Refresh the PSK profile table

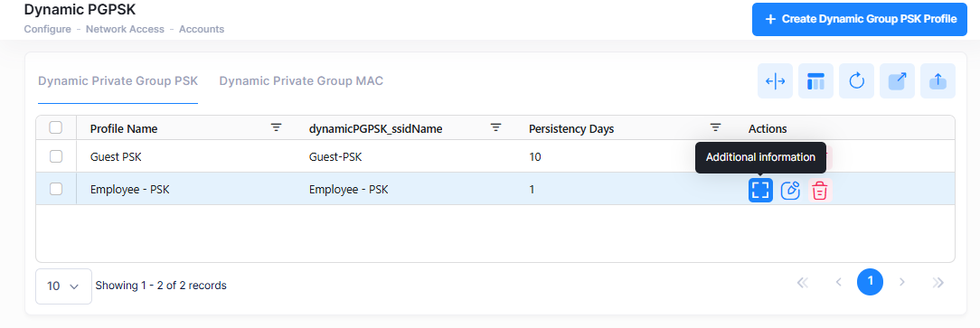856,81
